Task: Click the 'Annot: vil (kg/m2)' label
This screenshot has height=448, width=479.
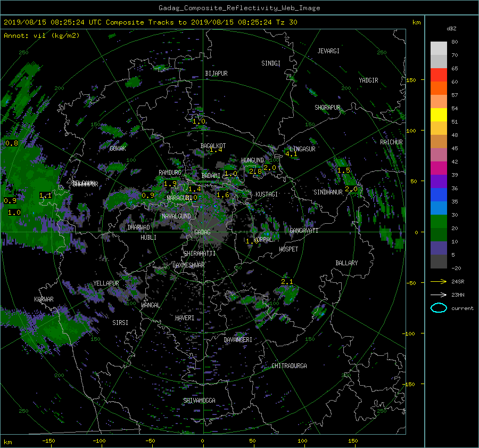Action: 42,36
